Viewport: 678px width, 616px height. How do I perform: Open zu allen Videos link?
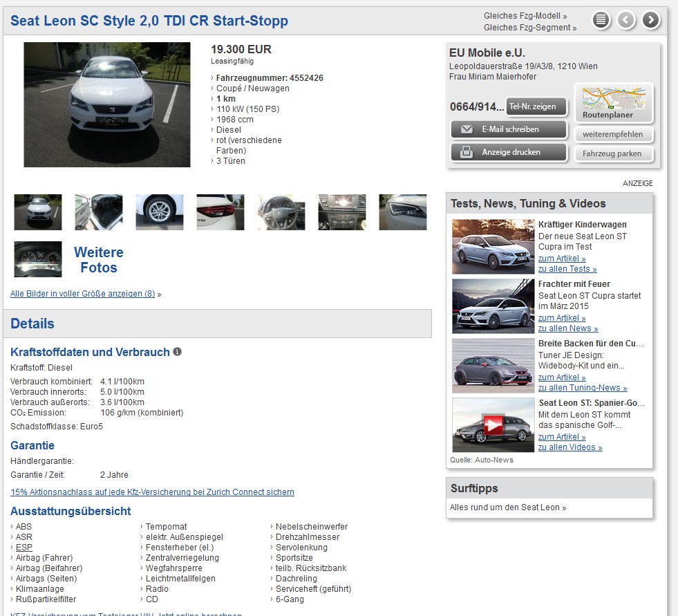[x=570, y=447]
